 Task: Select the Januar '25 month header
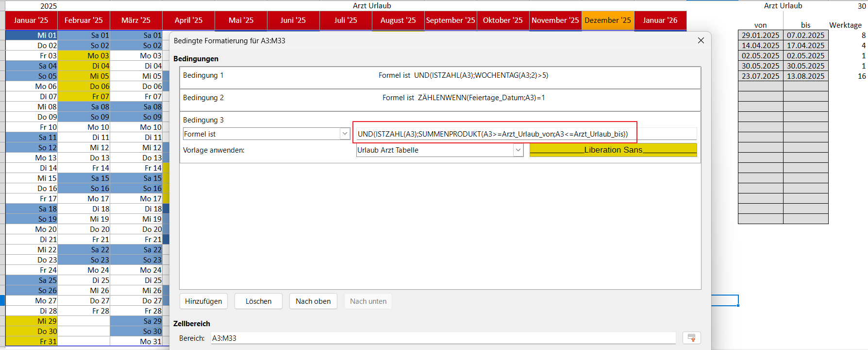pyautogui.click(x=31, y=20)
